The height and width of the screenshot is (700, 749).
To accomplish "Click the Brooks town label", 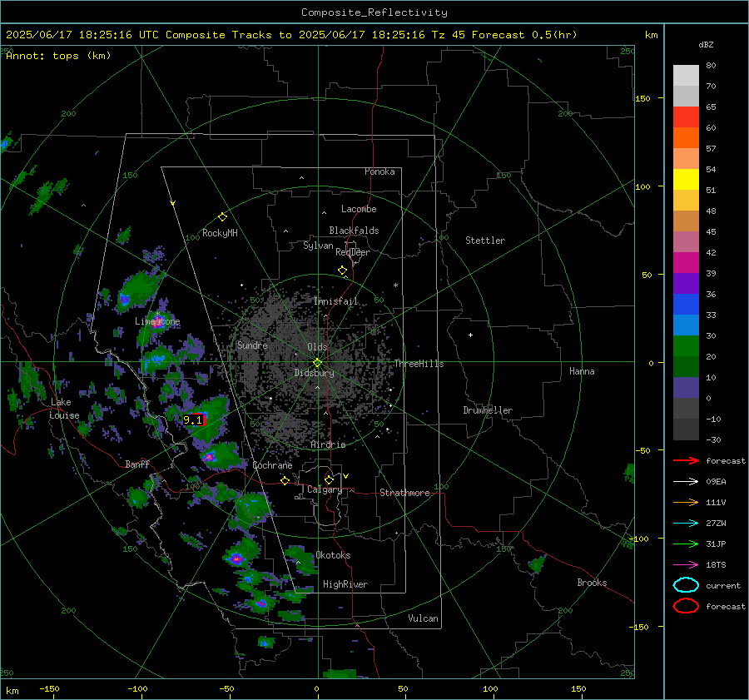I will pyautogui.click(x=592, y=583).
